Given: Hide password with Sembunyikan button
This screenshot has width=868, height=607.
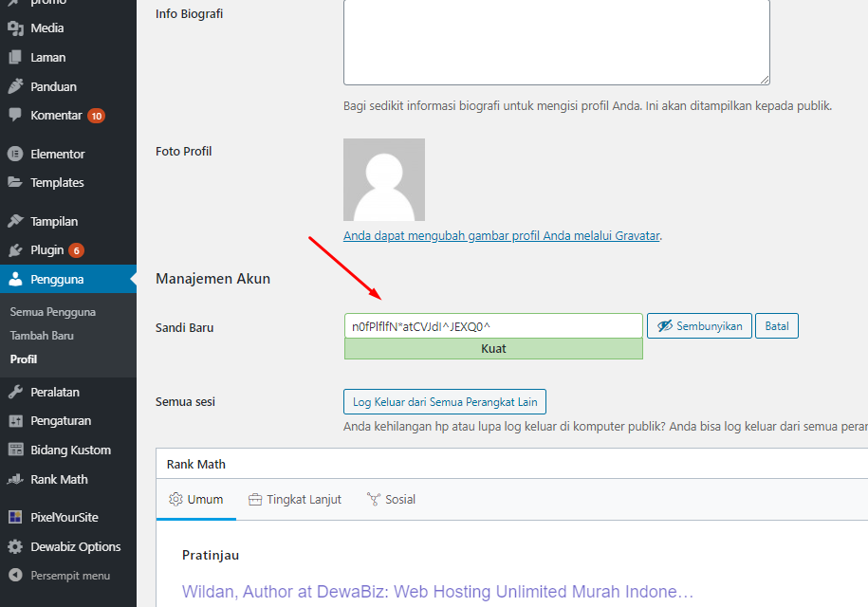Looking at the screenshot, I should [x=699, y=326].
